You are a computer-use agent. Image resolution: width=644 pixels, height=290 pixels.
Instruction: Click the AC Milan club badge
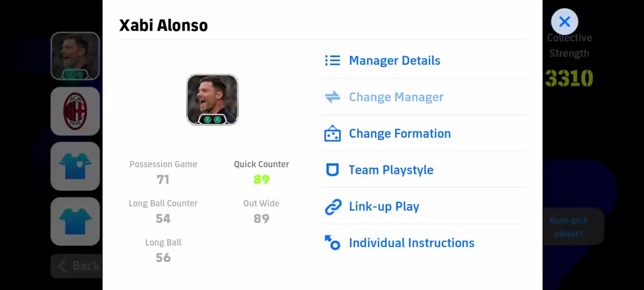[x=75, y=111]
